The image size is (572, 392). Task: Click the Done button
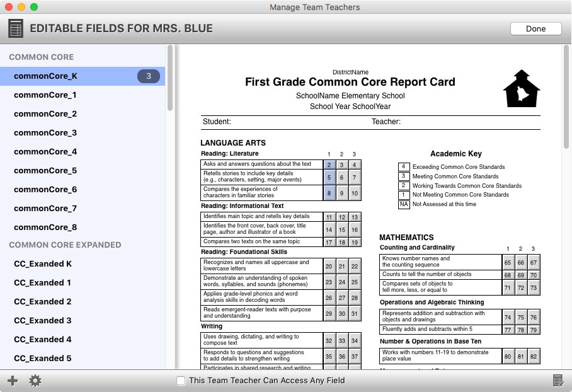pos(535,29)
